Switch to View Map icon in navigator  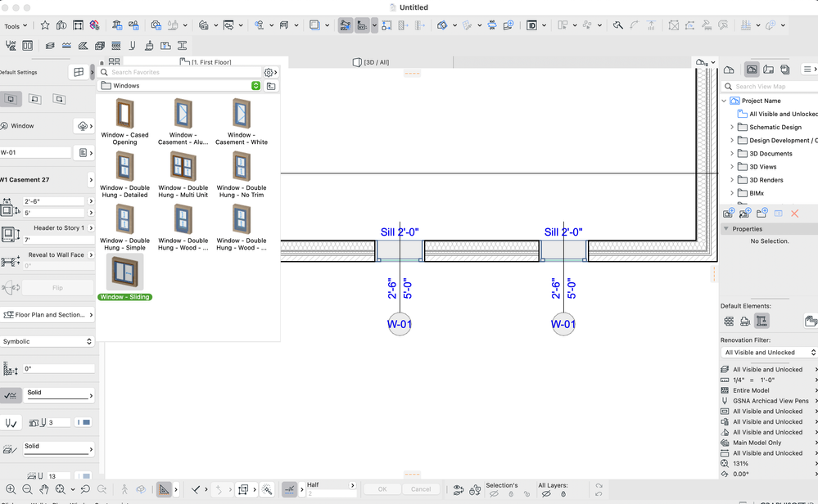coord(752,70)
